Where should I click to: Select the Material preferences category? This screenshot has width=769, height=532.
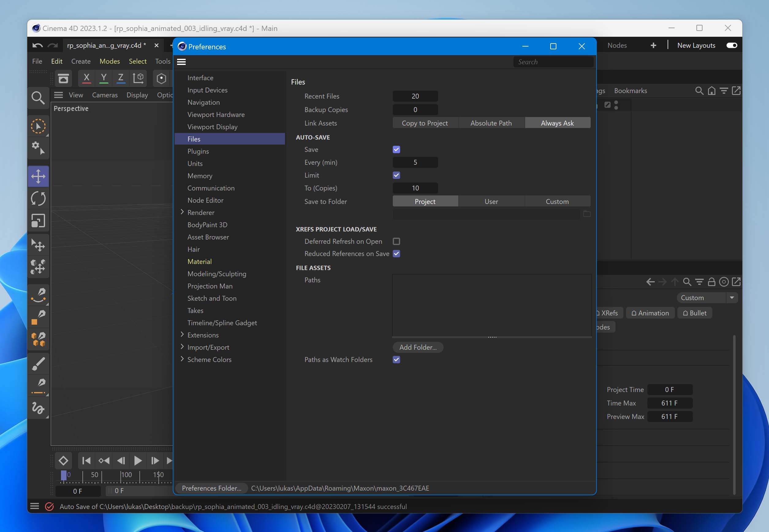coord(199,261)
